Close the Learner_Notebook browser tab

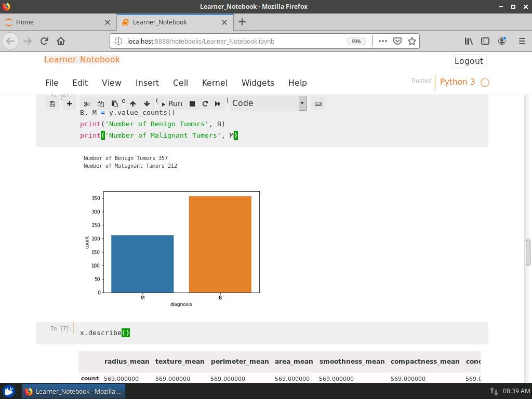click(x=224, y=22)
